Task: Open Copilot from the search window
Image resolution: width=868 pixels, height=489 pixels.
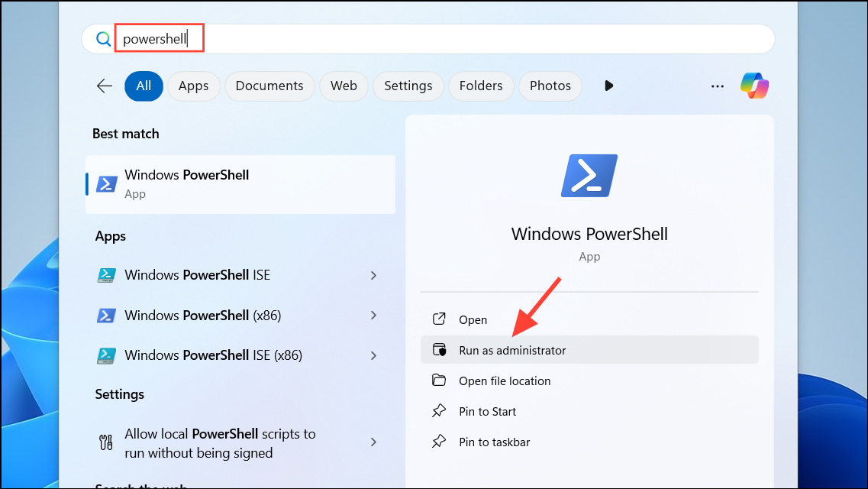Action: pos(754,86)
